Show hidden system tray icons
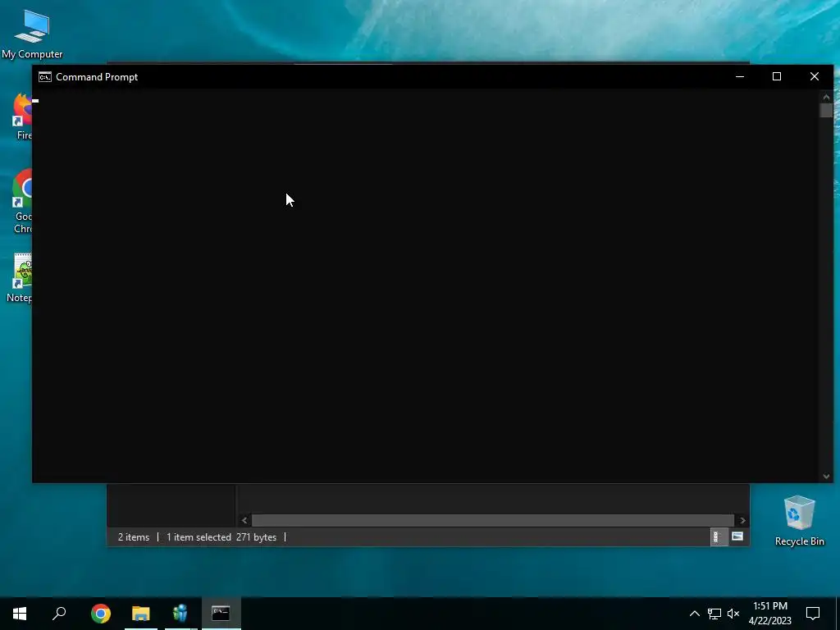 pyautogui.click(x=694, y=614)
